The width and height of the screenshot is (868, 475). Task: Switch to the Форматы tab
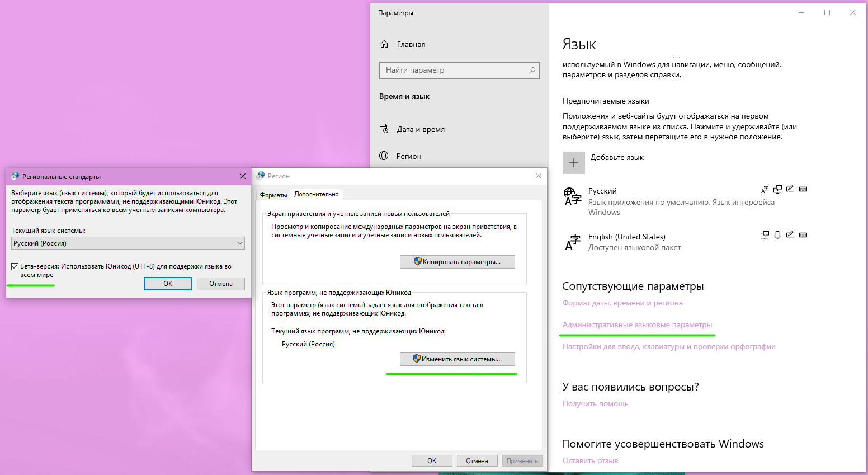coord(273,195)
